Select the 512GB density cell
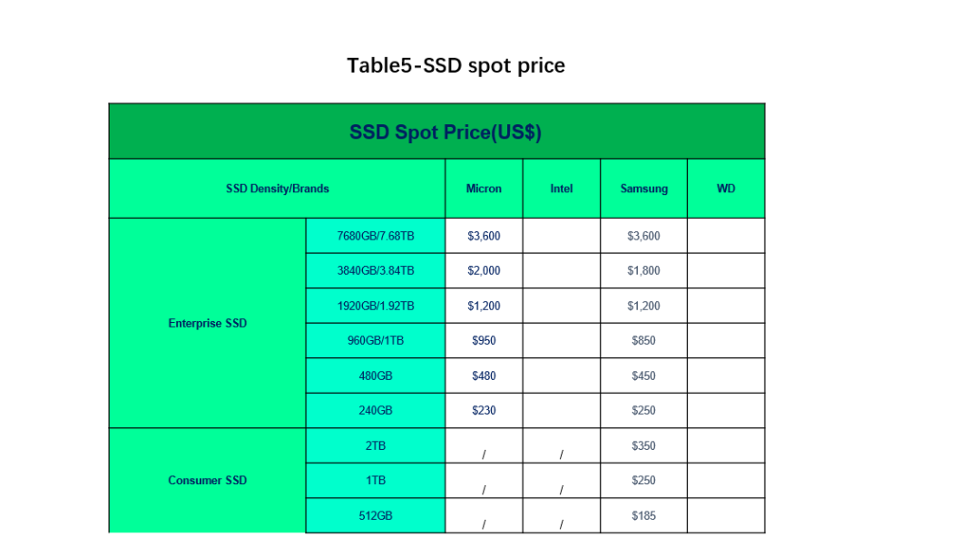The height and width of the screenshot is (556, 980). pyautogui.click(x=375, y=515)
